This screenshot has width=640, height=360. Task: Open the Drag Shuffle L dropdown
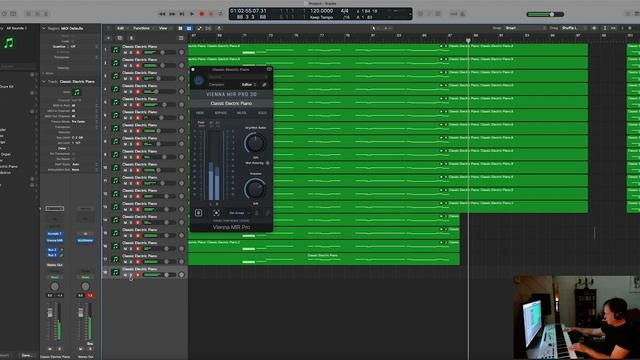pos(574,28)
